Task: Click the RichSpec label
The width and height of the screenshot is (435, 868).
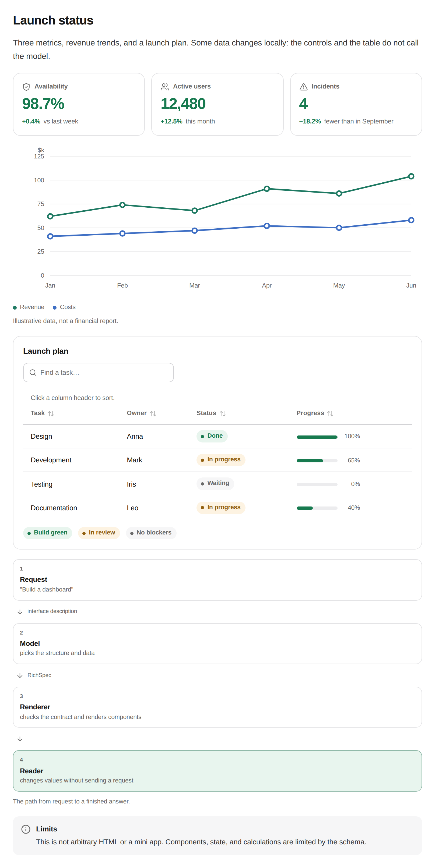Action: (x=40, y=675)
